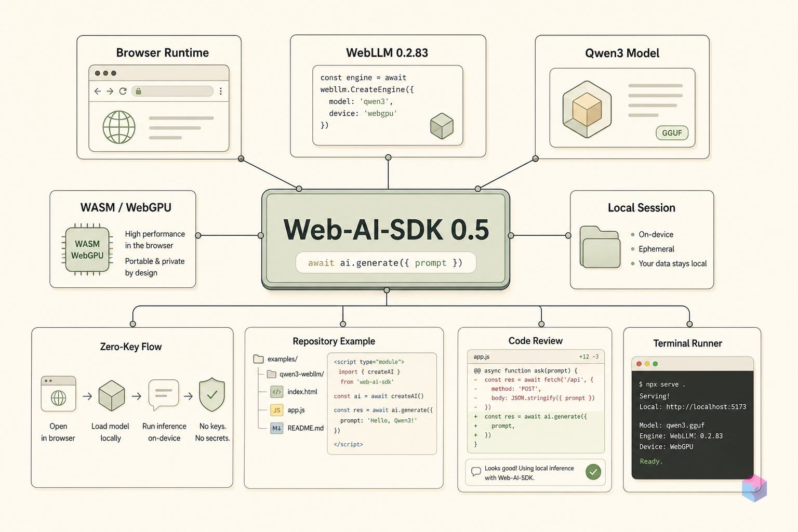
Task: Click the Browser Runtime heading
Action: pyautogui.click(x=162, y=52)
